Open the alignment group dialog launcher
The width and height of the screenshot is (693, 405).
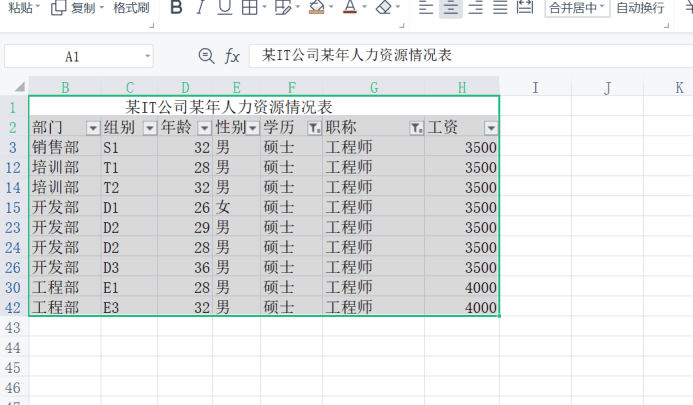(x=666, y=26)
